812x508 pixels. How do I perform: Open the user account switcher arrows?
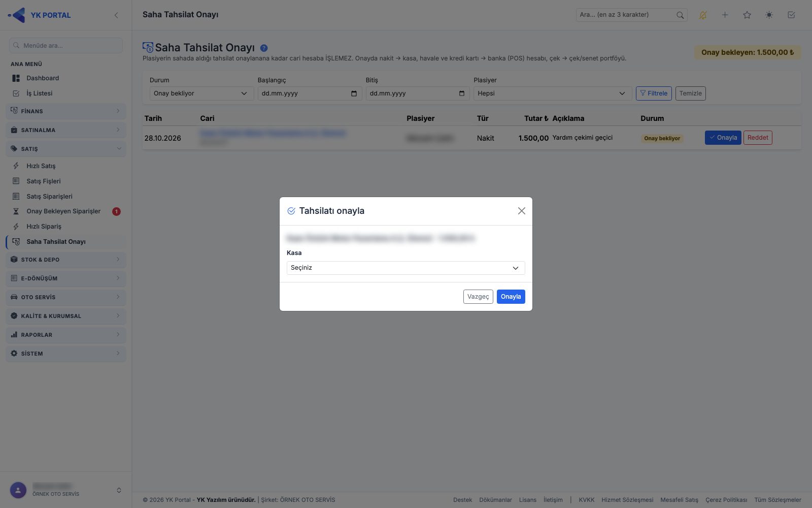click(119, 490)
